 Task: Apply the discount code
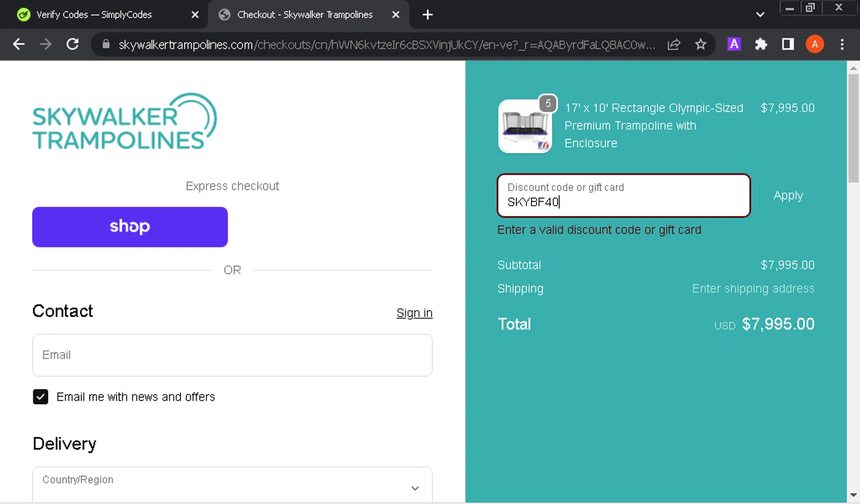788,196
